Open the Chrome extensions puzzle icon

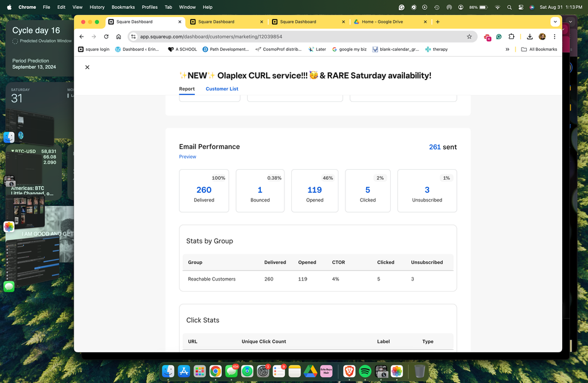tap(511, 37)
